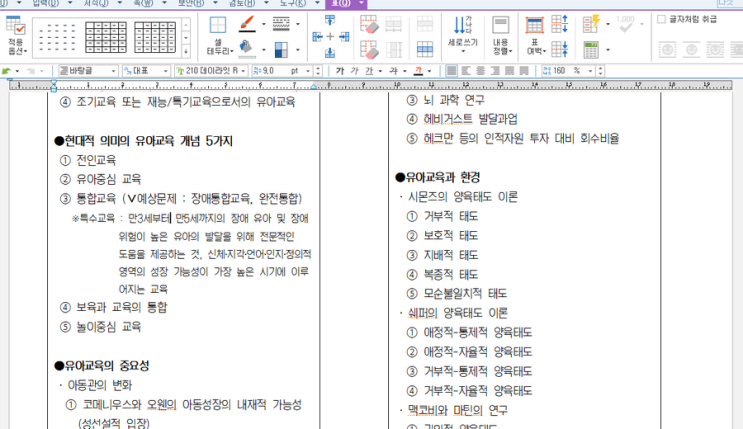Screen dimensions: 743x429
Task: Click the undo arrow icon
Action: coord(7,71)
